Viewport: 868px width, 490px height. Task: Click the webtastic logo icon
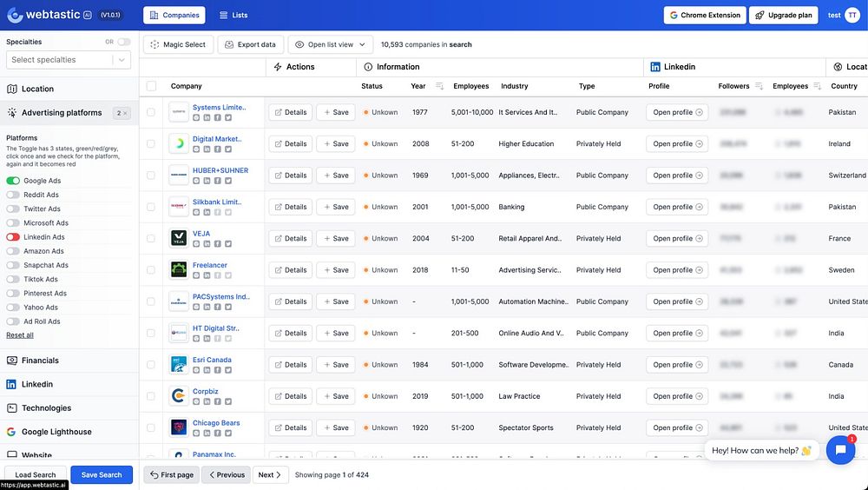(15, 15)
